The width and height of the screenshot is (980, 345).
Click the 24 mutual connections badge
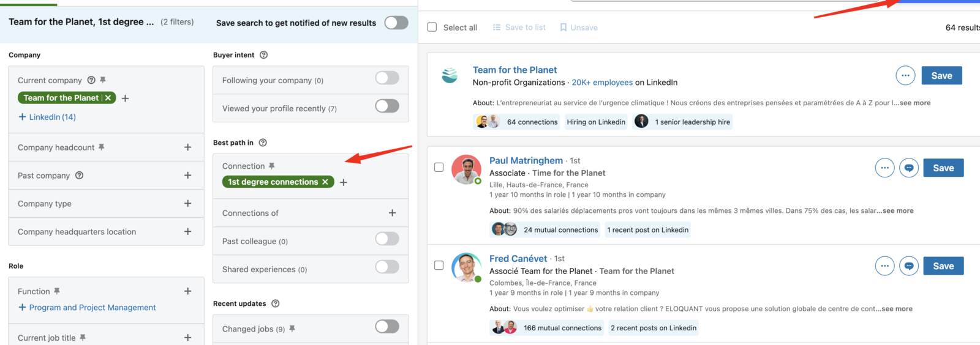click(x=546, y=229)
